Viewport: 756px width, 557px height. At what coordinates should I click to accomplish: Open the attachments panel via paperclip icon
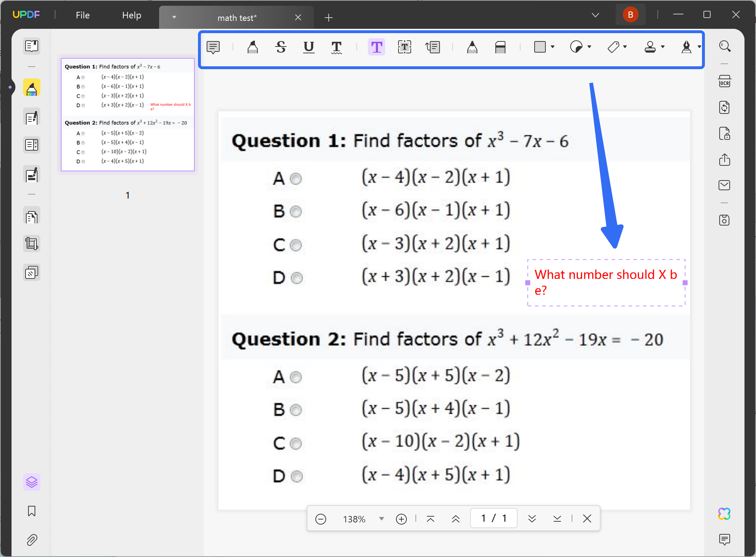[32, 539]
